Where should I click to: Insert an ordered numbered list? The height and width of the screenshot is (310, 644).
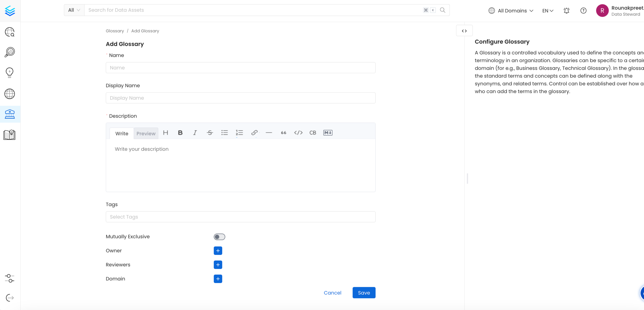point(239,133)
